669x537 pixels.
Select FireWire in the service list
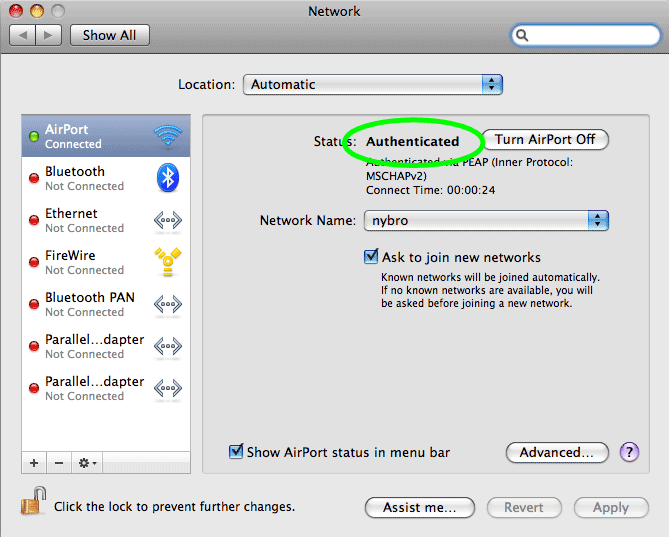106,262
